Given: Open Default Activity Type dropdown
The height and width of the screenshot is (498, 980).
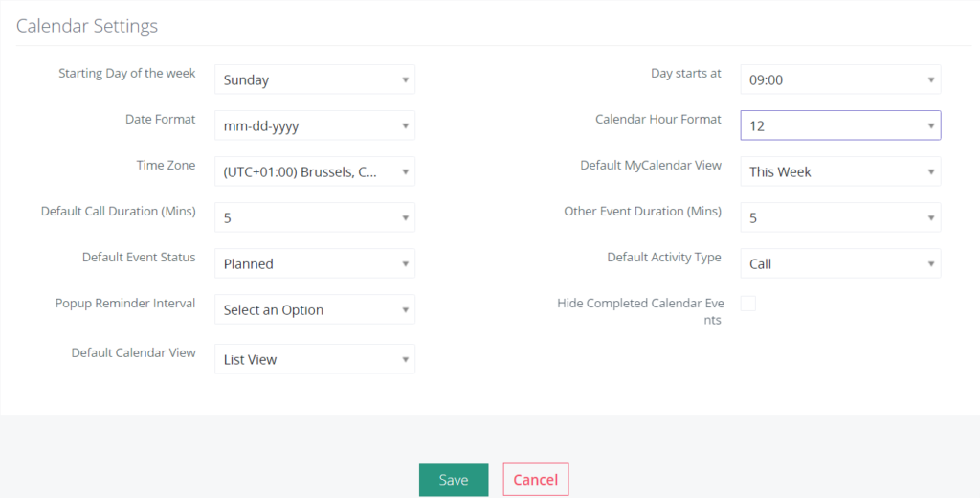Looking at the screenshot, I should [x=840, y=263].
